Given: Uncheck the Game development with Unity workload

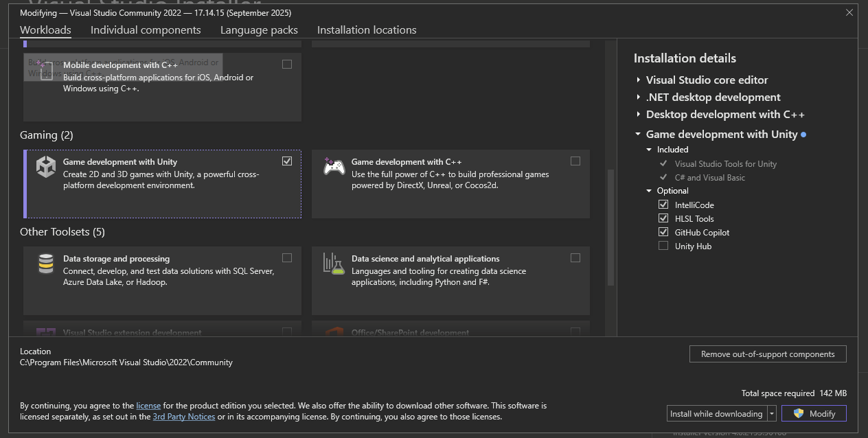Looking at the screenshot, I should 288,161.
